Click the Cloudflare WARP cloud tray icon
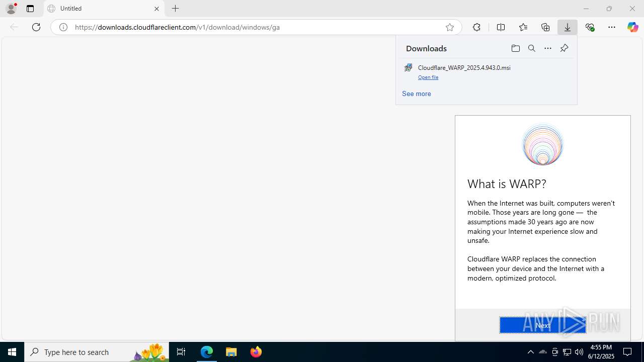 pos(543,352)
